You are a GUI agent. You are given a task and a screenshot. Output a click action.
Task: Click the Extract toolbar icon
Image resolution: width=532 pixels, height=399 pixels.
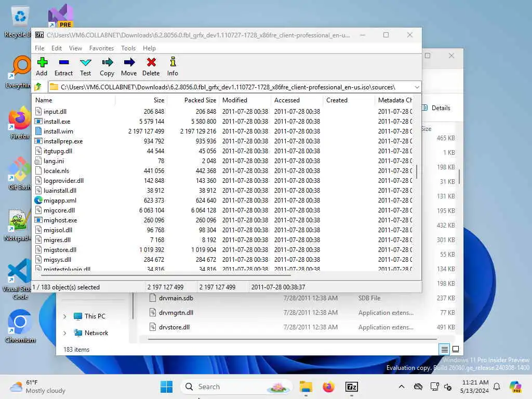click(x=63, y=66)
